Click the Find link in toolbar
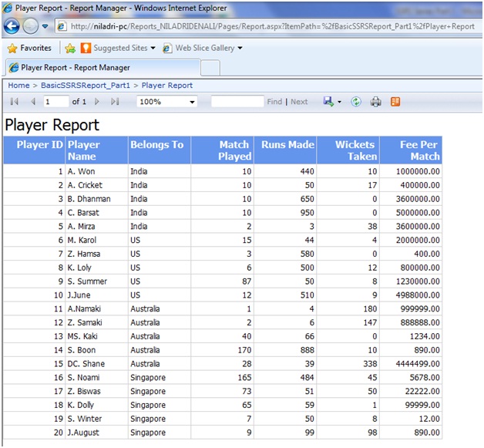484x448 pixels. pyautogui.click(x=274, y=102)
